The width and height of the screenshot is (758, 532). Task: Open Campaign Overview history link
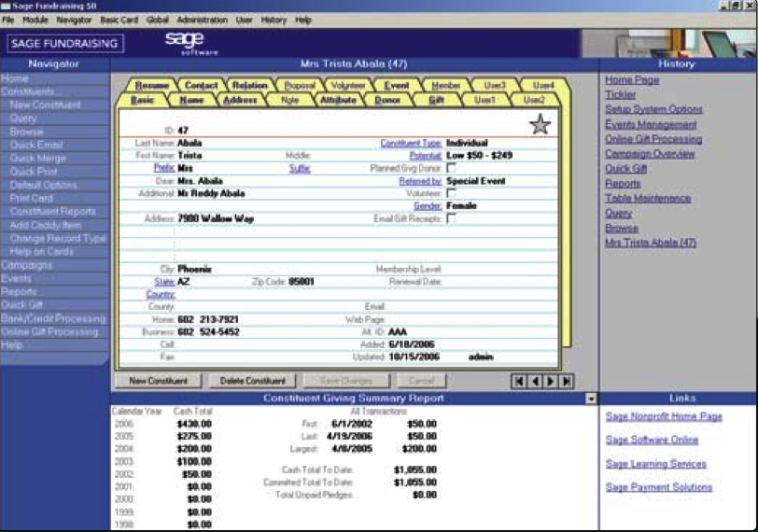pos(651,154)
